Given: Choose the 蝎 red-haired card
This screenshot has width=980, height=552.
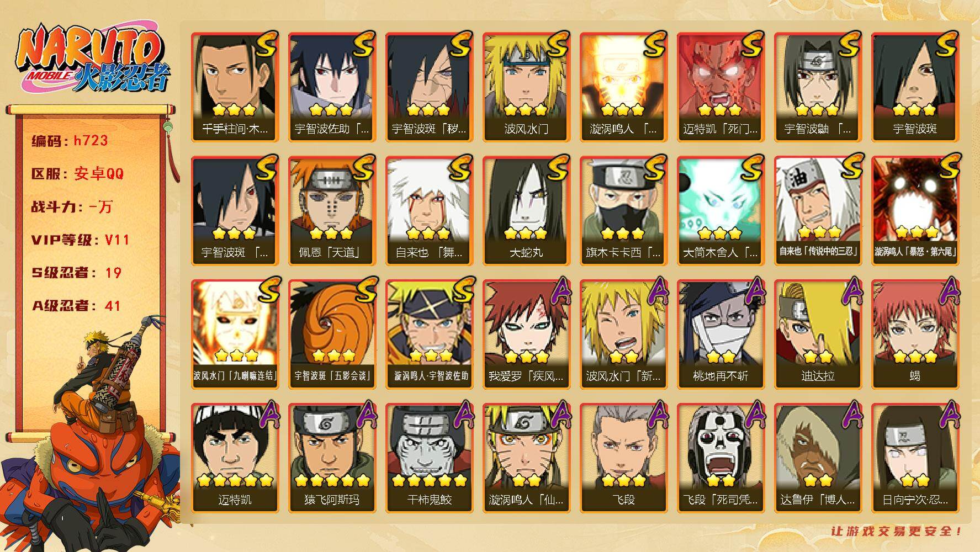Looking at the screenshot, I should click(915, 335).
